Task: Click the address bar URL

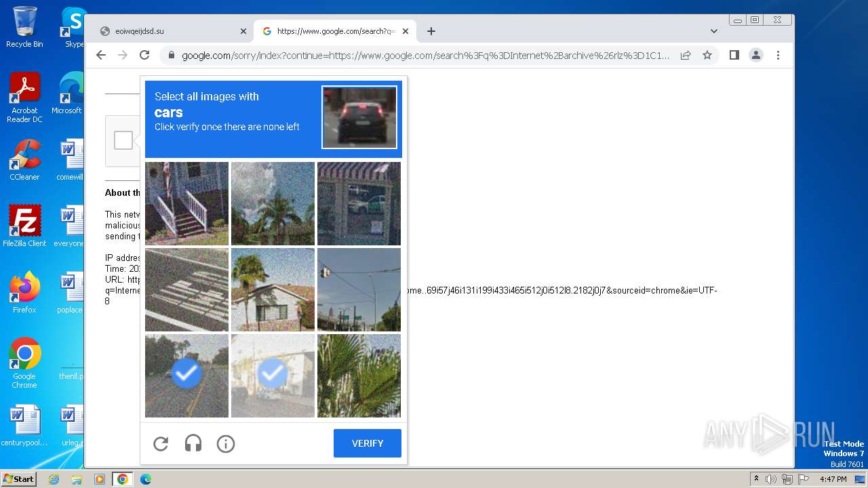Action: 425,56
